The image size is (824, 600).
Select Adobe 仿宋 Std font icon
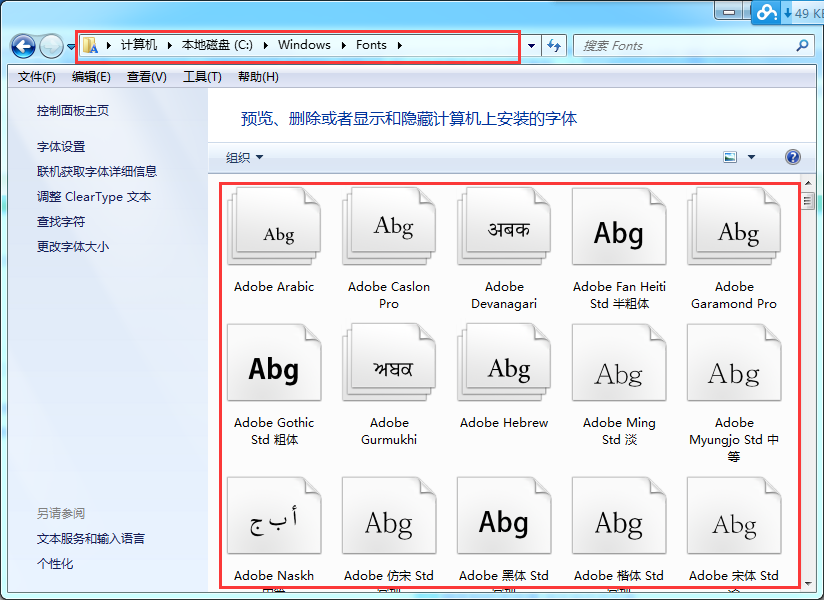click(389, 515)
